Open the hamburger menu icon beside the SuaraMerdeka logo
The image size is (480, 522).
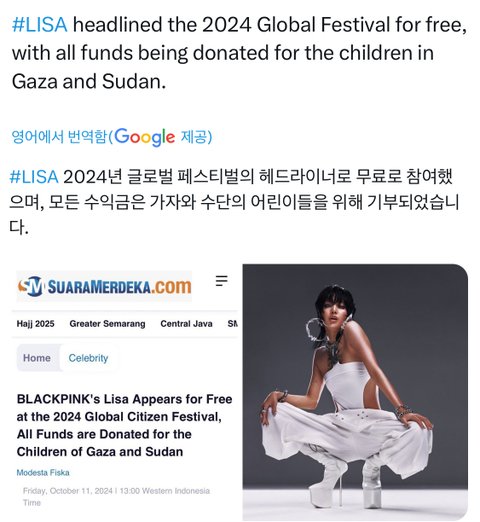[221, 280]
